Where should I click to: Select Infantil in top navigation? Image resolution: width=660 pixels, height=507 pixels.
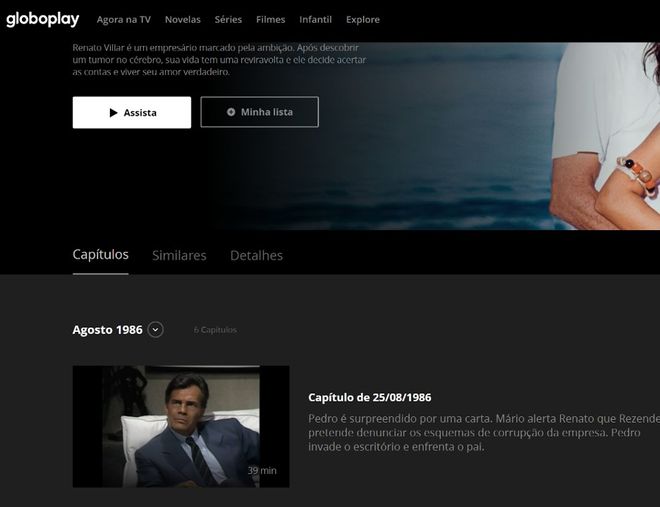click(315, 20)
